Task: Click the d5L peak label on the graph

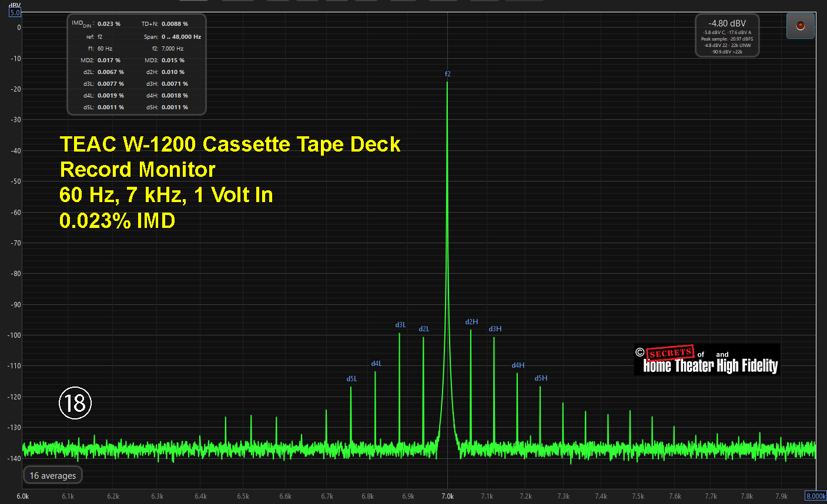Action: click(x=351, y=379)
